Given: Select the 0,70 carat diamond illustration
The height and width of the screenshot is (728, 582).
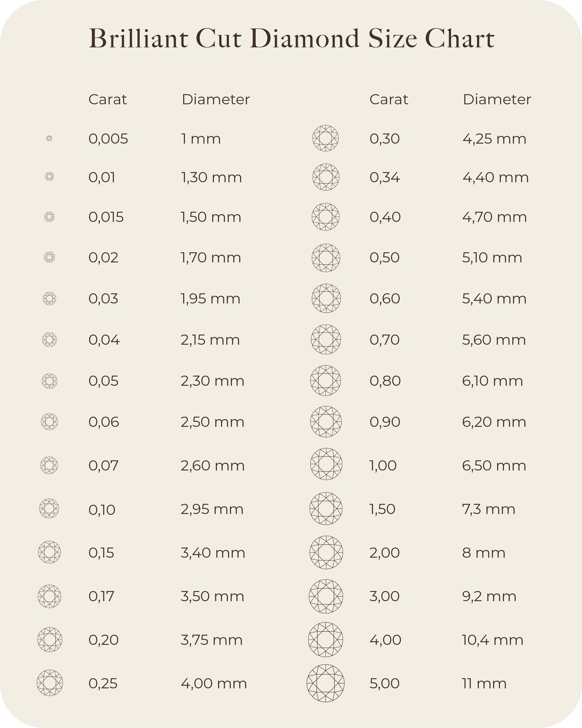Looking at the screenshot, I should [326, 339].
